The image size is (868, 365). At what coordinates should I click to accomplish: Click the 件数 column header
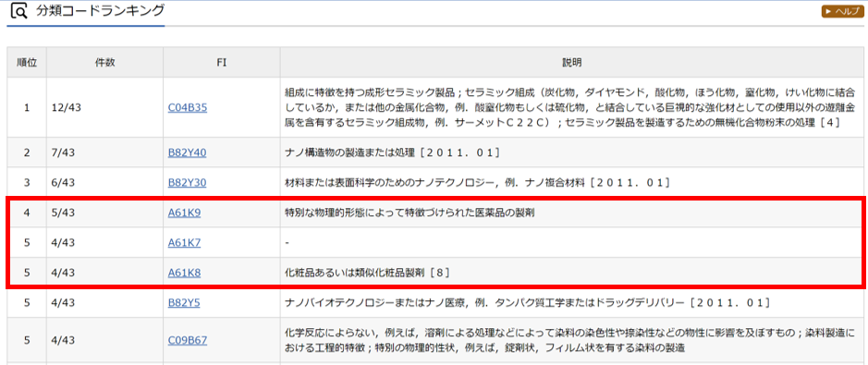tap(104, 63)
